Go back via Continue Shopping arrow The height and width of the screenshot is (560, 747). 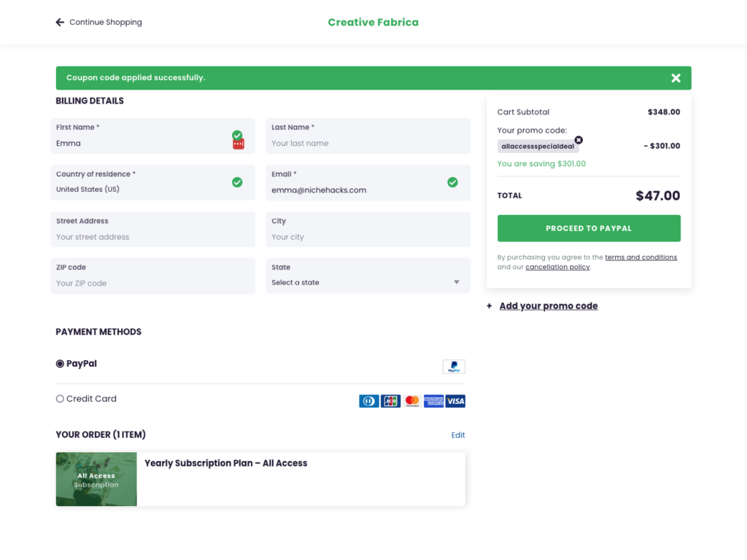(x=60, y=23)
